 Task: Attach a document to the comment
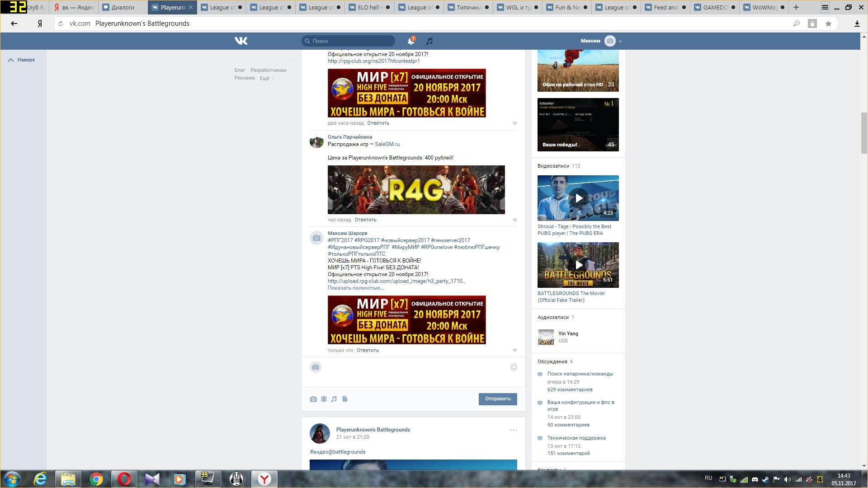[x=344, y=399]
